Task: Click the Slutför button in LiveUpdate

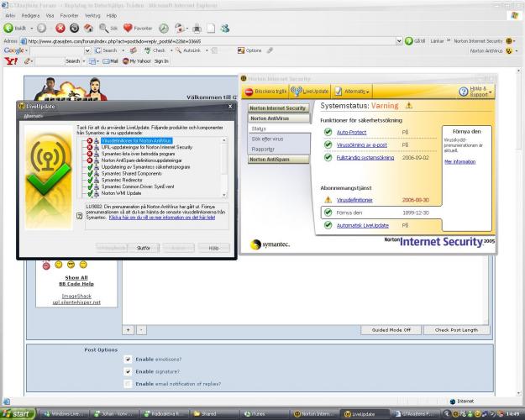Action: pyautogui.click(x=144, y=248)
